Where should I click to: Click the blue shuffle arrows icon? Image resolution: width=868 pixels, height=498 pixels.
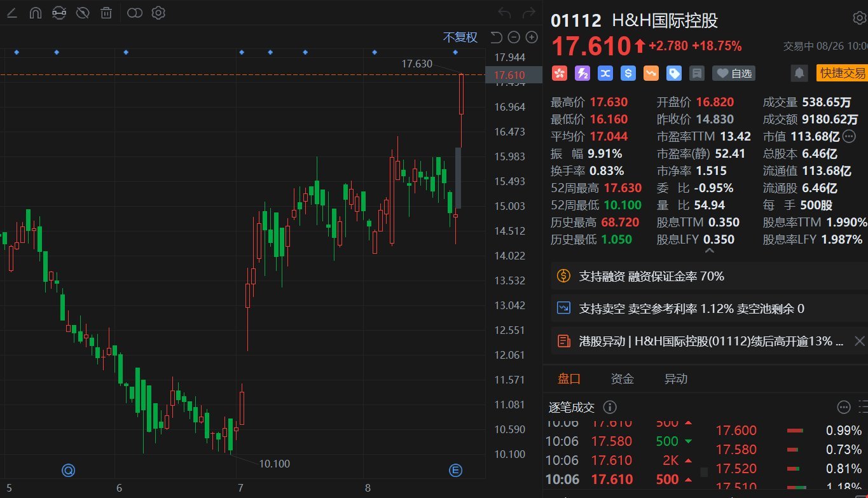click(605, 74)
